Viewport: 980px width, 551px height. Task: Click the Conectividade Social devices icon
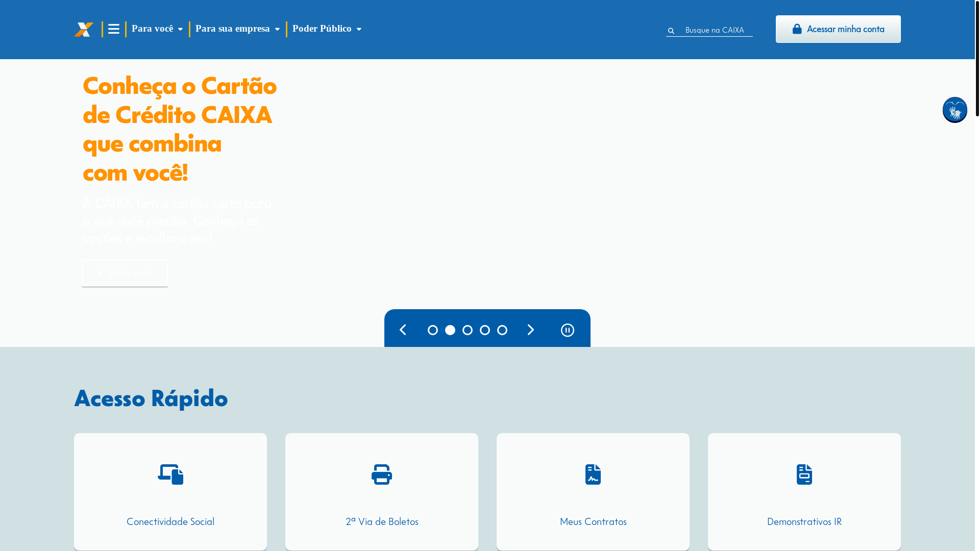[170, 474]
